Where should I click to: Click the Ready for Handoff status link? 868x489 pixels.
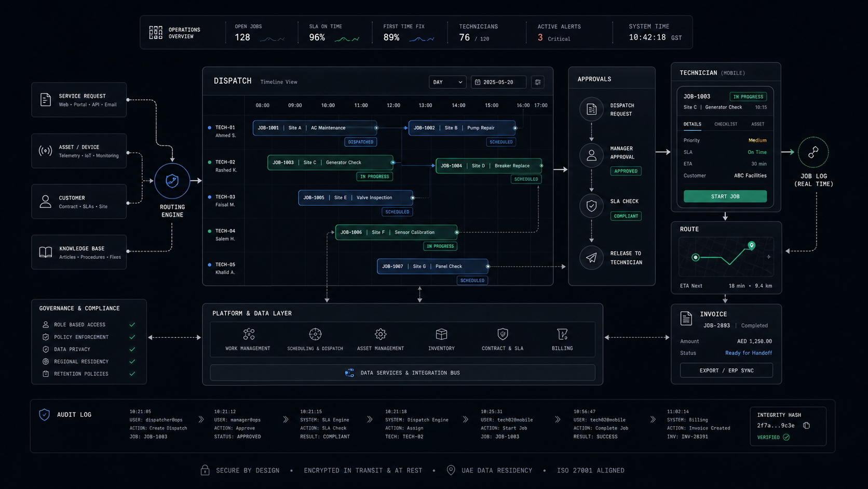pos(748,353)
